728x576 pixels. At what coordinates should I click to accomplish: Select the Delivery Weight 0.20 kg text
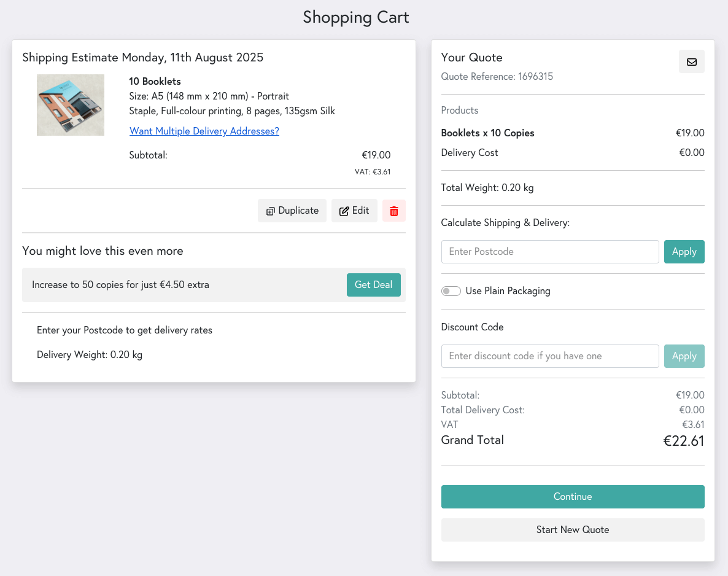click(x=89, y=354)
